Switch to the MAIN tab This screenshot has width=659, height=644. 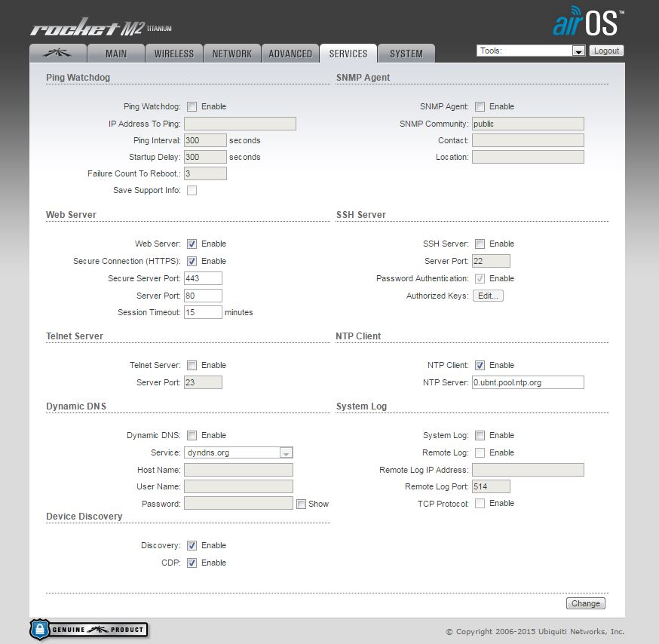116,54
